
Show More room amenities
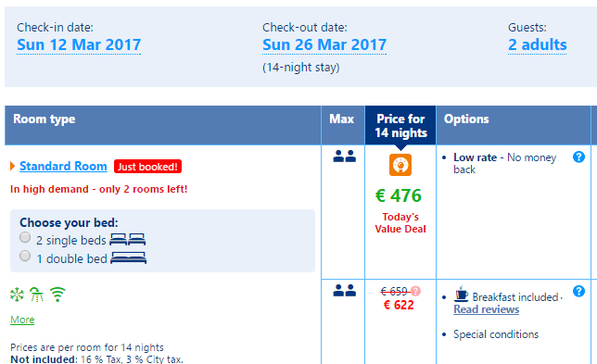[22, 320]
